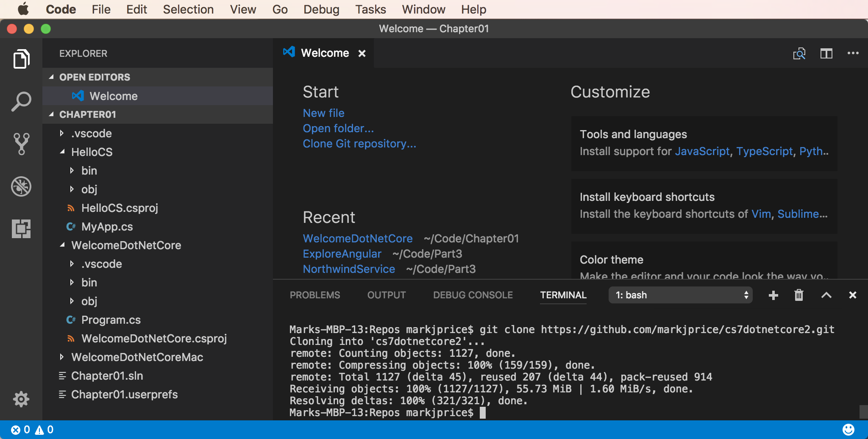
Task: Expand the obj folder under HelloCS
Action: [72, 189]
